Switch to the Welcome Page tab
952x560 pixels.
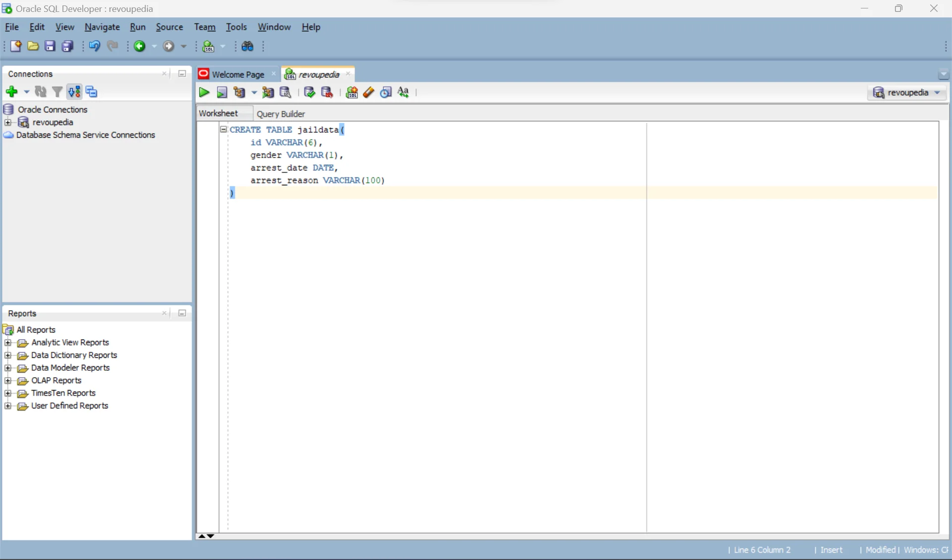point(238,74)
